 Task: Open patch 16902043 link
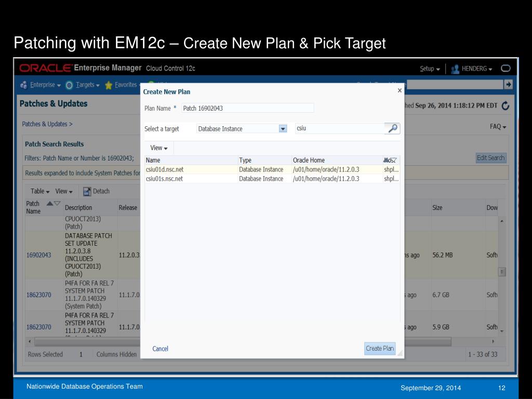point(38,255)
